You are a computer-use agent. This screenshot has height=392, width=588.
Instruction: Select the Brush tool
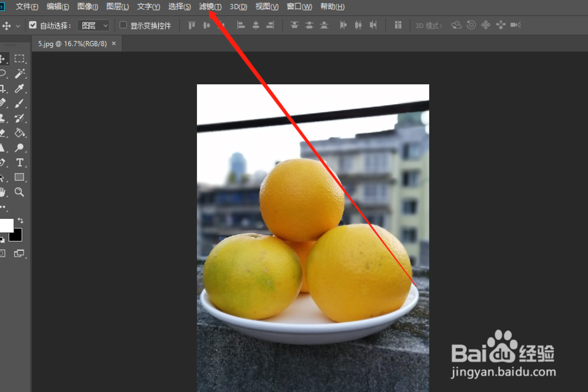click(x=19, y=103)
